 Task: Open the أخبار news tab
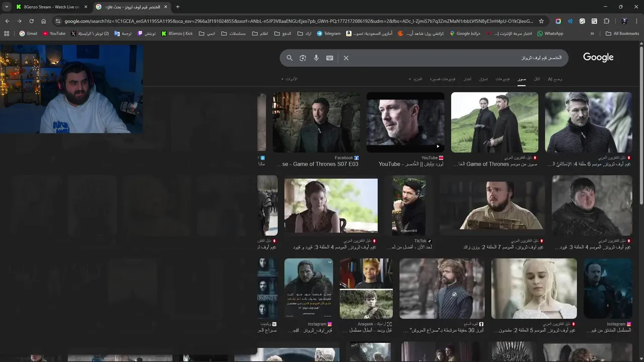(467, 79)
